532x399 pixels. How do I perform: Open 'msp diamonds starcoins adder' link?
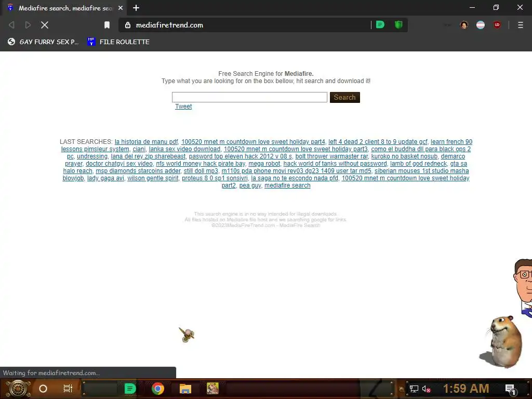click(x=138, y=171)
